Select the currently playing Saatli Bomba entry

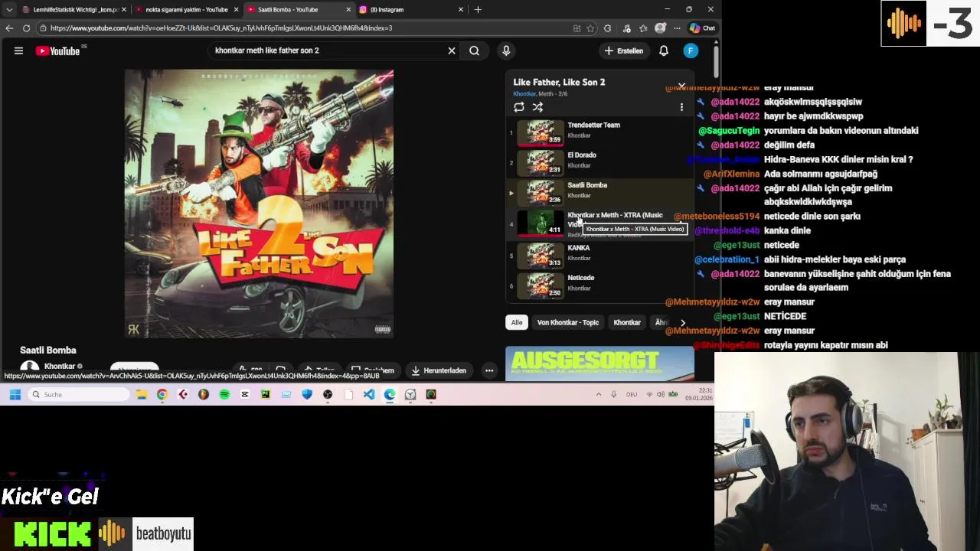coord(599,192)
